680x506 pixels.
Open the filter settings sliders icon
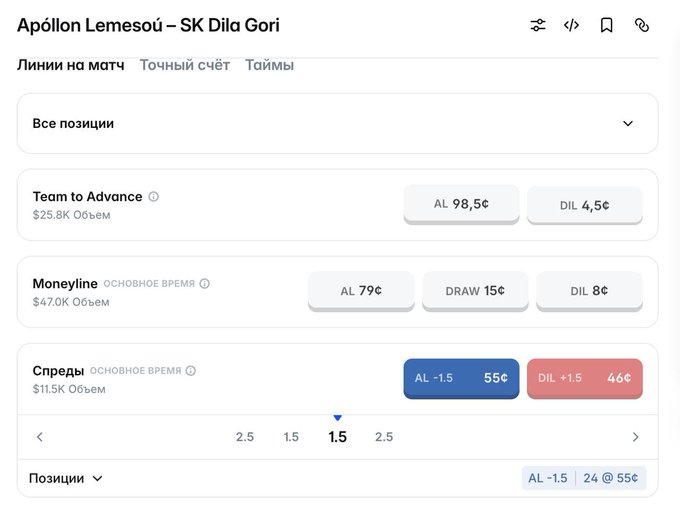[x=538, y=25]
